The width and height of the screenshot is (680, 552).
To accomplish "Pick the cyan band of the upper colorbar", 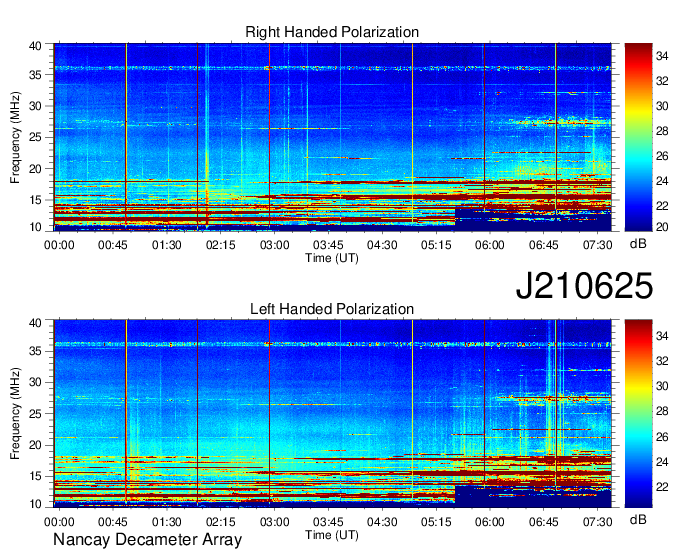I will (x=638, y=161).
